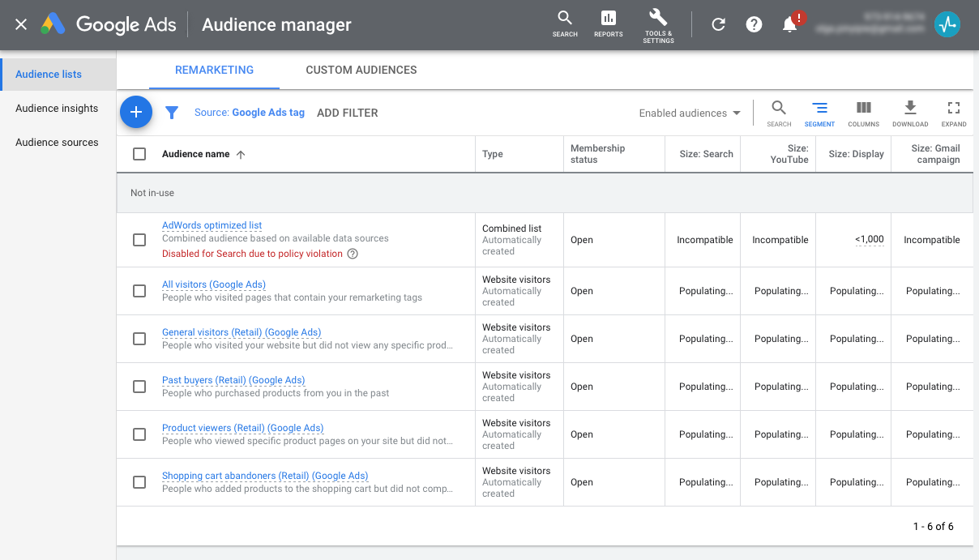Click the ADD FILTER button
The image size is (979, 560).
[x=348, y=113]
